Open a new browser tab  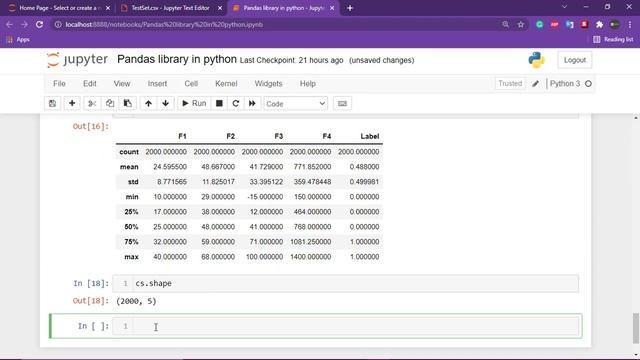point(350,8)
